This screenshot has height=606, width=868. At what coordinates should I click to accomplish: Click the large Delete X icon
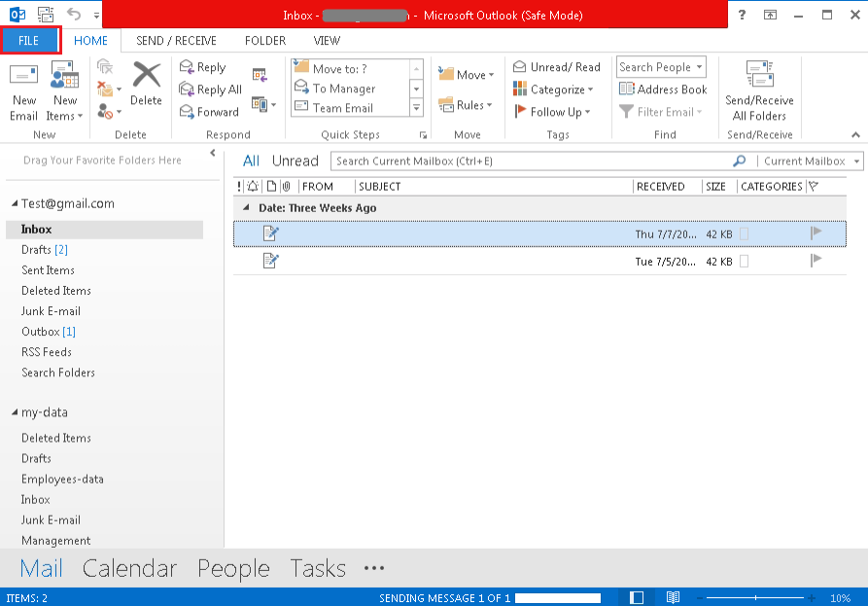tap(146, 75)
